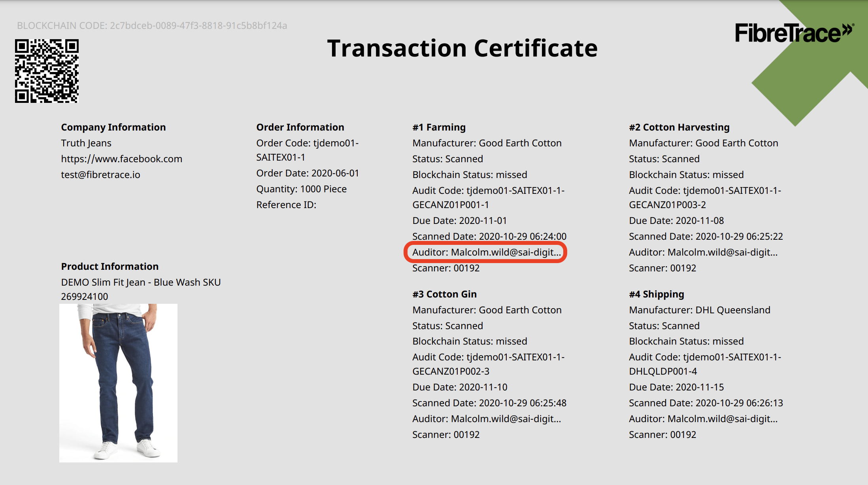This screenshot has width=868, height=485.
Task: Click the Transaction Certificate title
Action: [x=462, y=48]
